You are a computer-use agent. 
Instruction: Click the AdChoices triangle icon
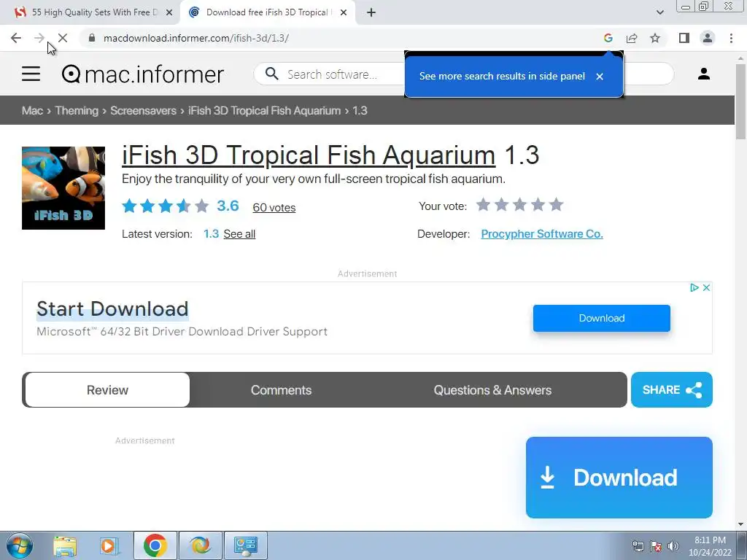click(x=694, y=287)
